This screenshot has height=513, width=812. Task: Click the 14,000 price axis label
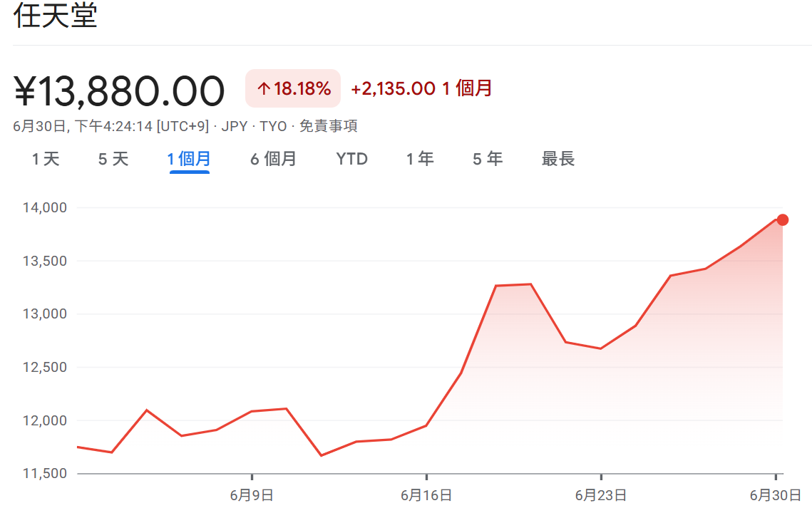pos(44,208)
